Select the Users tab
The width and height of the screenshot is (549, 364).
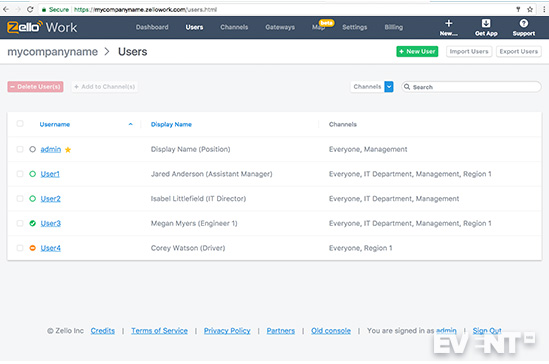[194, 27]
